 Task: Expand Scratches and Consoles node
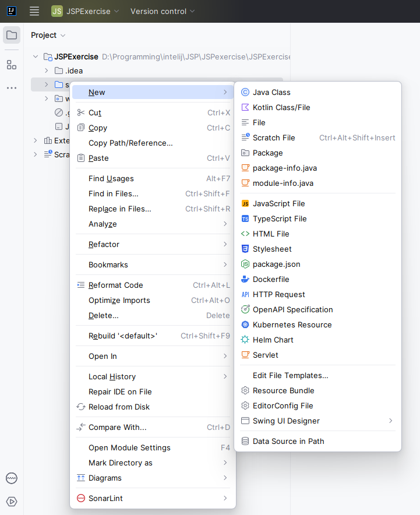(x=36, y=154)
